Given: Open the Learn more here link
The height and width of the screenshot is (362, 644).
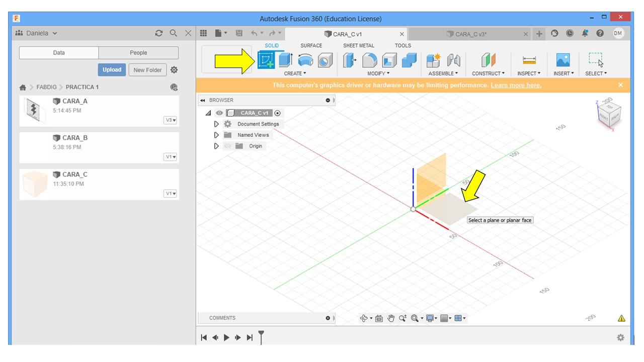Looking at the screenshot, I should [x=516, y=85].
